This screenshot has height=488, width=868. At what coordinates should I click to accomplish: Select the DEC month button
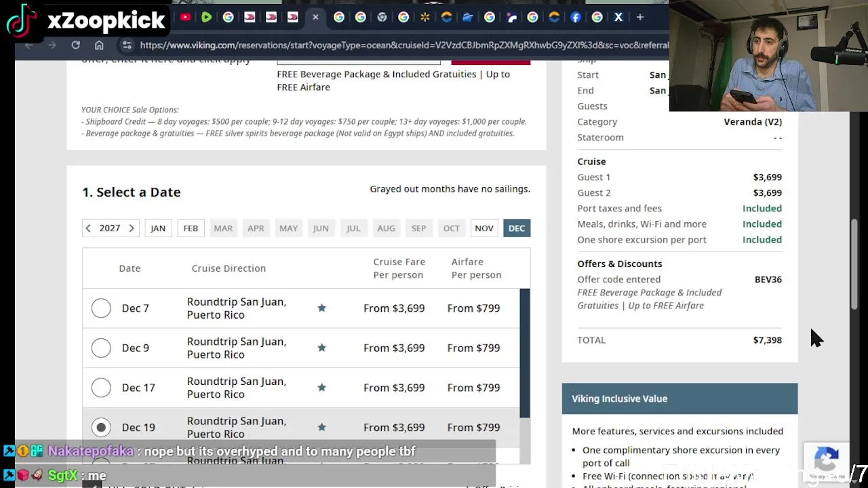point(517,228)
